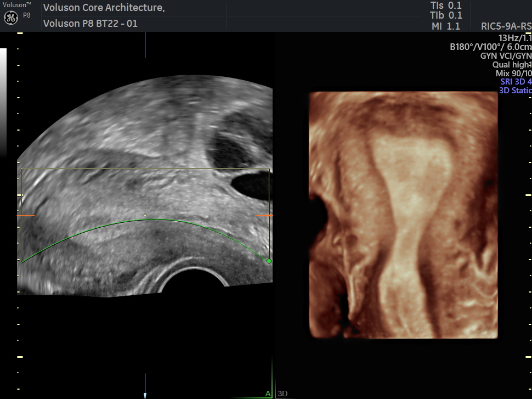Click the 3D Static mode label
The image size is (532, 399).
click(515, 91)
